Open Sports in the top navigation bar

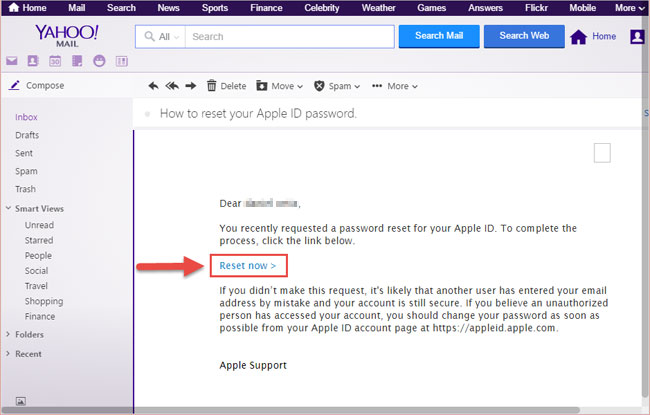coord(215,7)
